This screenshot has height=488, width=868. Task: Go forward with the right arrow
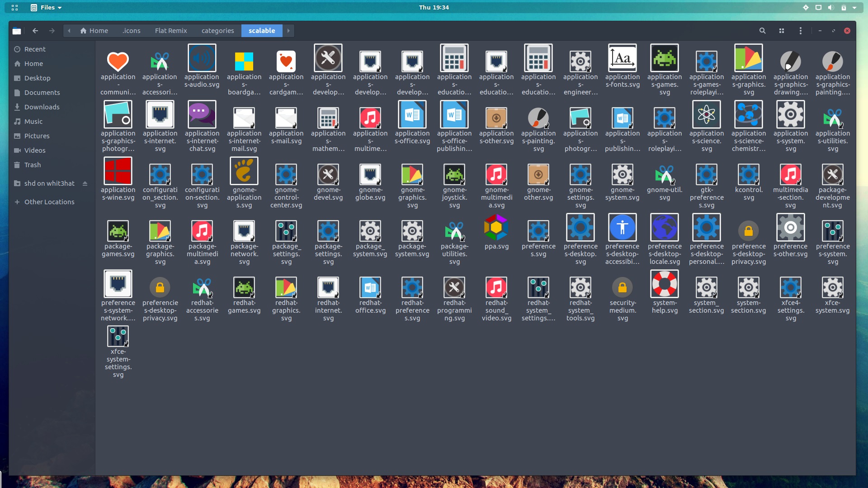pyautogui.click(x=52, y=31)
